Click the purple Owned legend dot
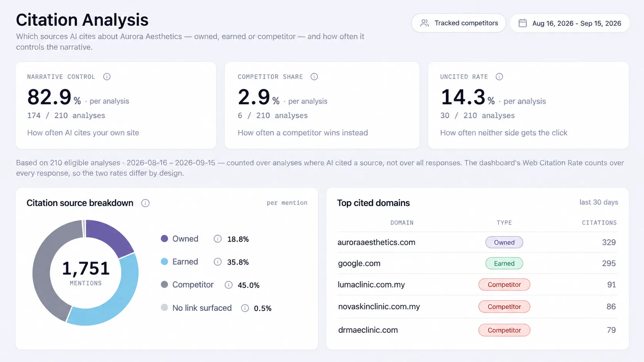The image size is (644, 362). 164,239
